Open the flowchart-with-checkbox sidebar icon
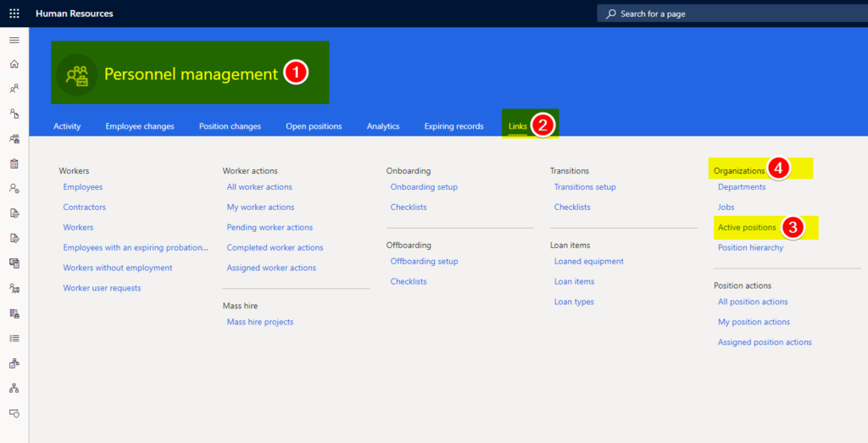The width and height of the screenshot is (868, 443). (x=14, y=363)
